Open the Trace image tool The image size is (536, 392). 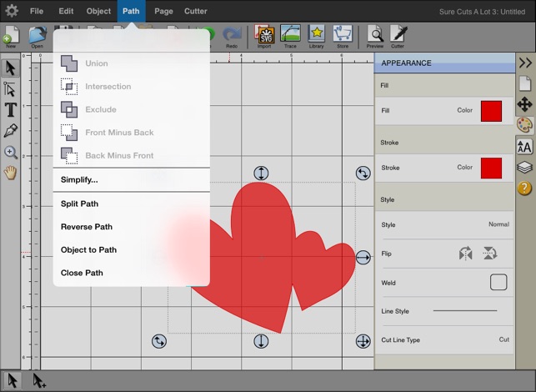(290, 35)
